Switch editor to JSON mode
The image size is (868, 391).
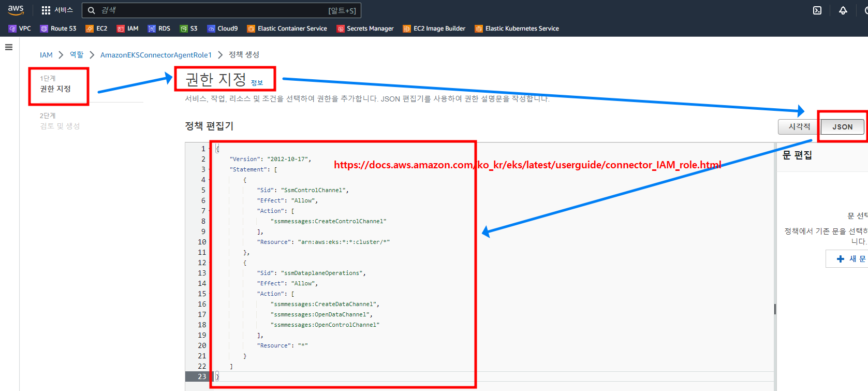842,127
